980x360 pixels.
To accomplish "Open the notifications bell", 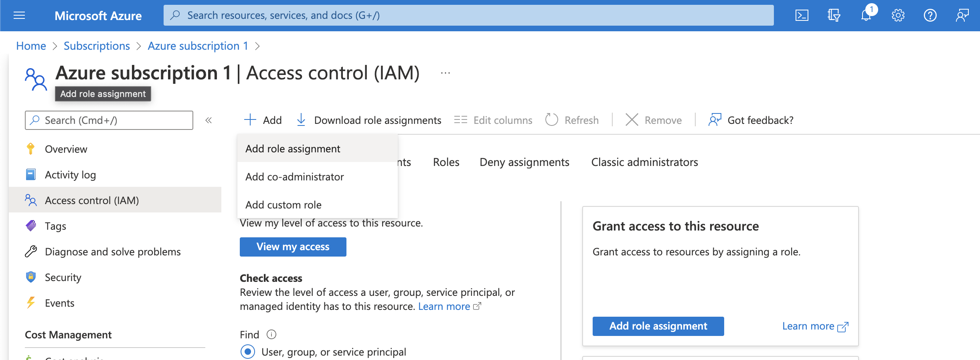I will [866, 16].
